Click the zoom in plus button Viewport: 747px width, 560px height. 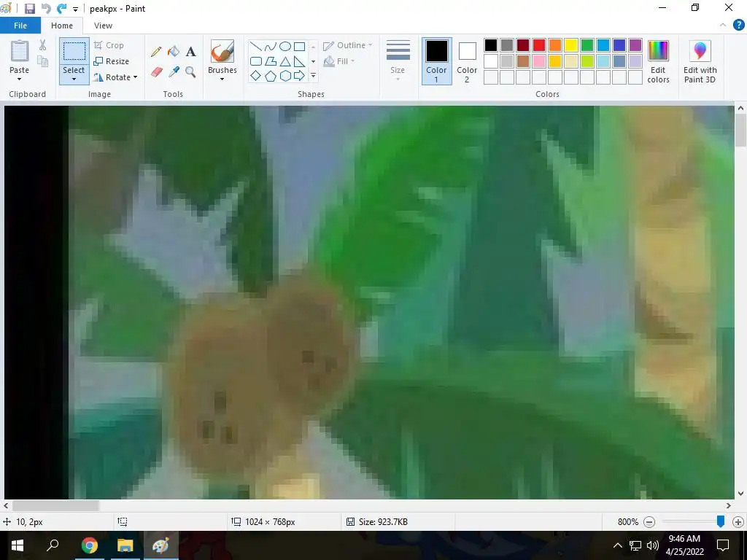[738, 522]
